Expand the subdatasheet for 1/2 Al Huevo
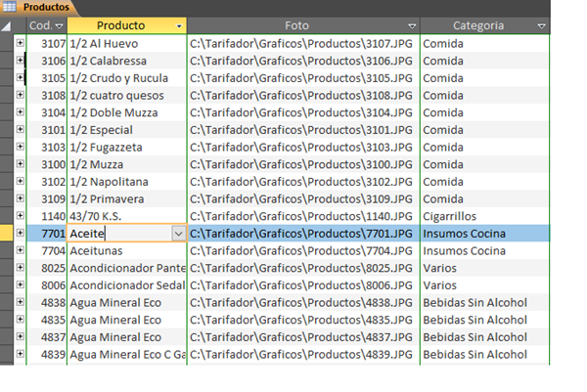This screenshot has width=587, height=392. click(21, 44)
